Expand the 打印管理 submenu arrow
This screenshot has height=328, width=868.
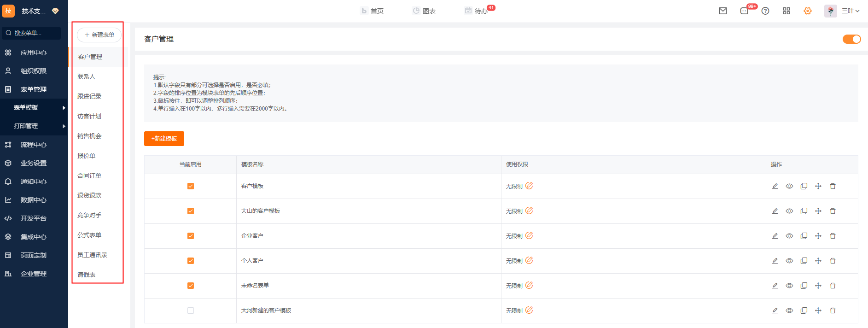tap(64, 126)
